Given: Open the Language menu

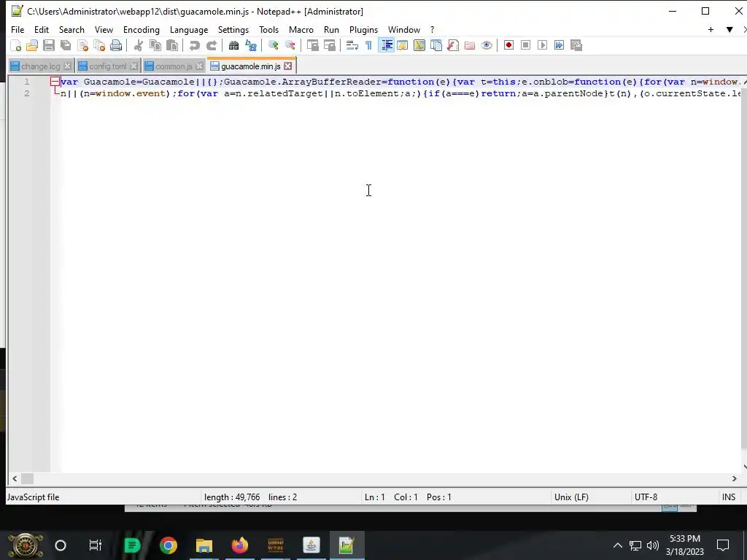Looking at the screenshot, I should 189,29.
